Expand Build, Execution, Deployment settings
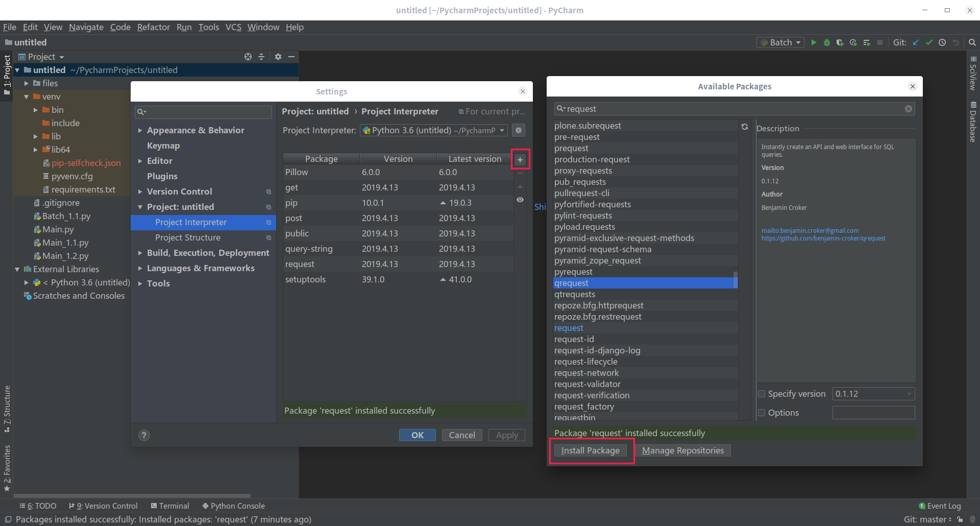The image size is (980, 526). [x=140, y=253]
